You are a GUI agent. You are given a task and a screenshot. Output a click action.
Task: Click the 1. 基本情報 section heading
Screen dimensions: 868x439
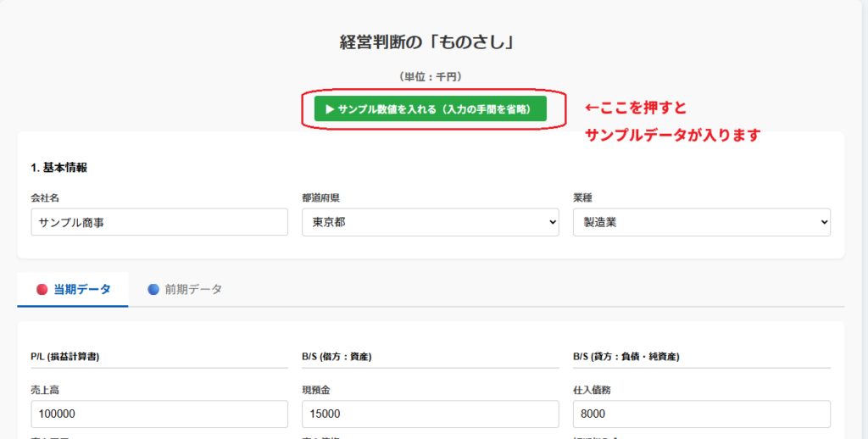(58, 167)
